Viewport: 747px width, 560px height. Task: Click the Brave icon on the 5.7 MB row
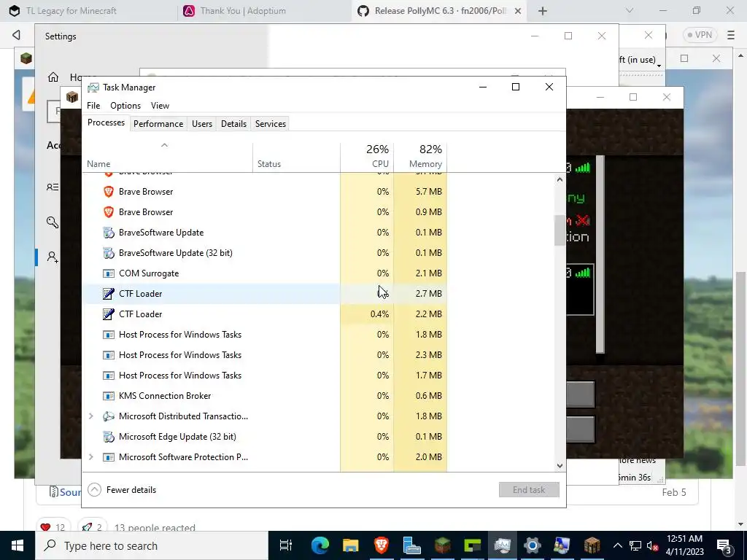pyautogui.click(x=109, y=192)
